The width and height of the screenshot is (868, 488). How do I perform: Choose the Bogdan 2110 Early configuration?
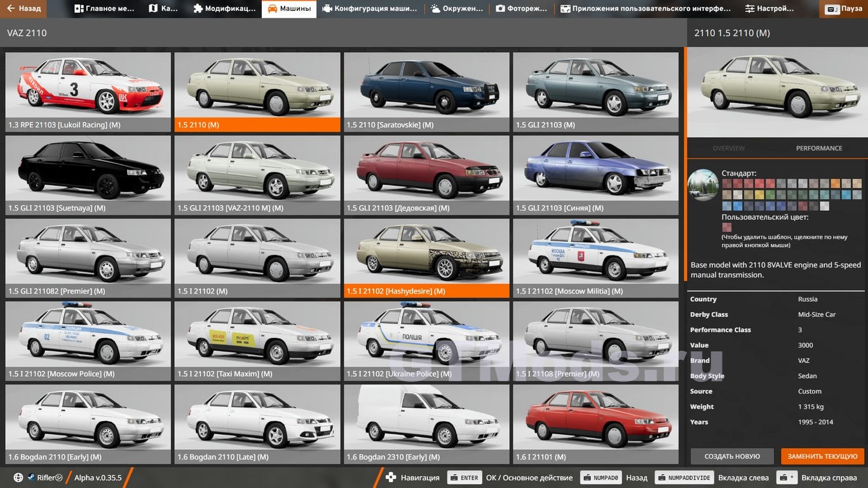tap(88, 424)
